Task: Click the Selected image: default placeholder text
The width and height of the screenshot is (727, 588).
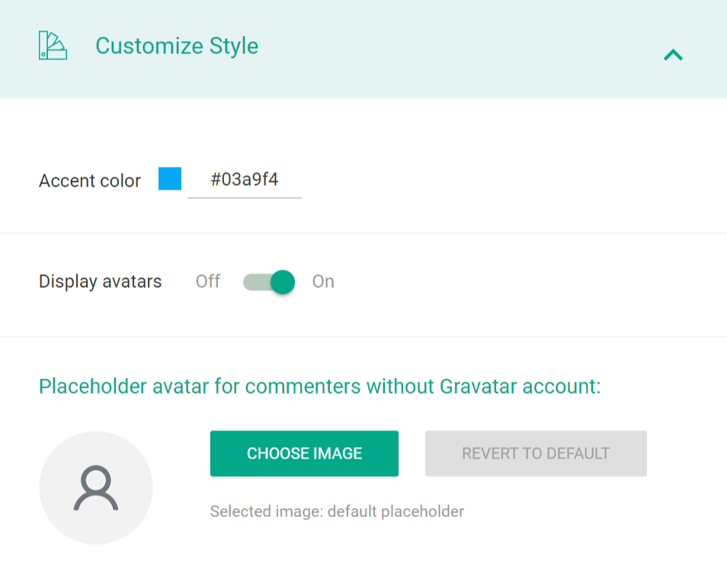Action: tap(337, 512)
